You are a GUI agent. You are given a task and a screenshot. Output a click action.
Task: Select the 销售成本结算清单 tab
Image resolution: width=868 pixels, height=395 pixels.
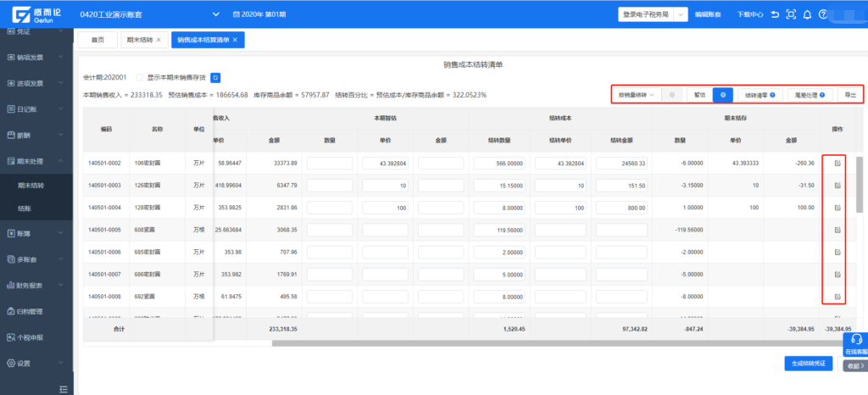click(203, 40)
